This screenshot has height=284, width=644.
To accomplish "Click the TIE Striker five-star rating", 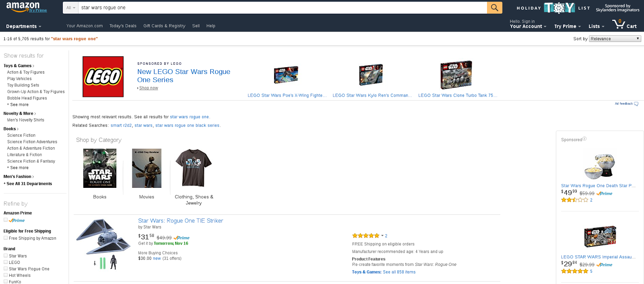I will tap(365, 236).
